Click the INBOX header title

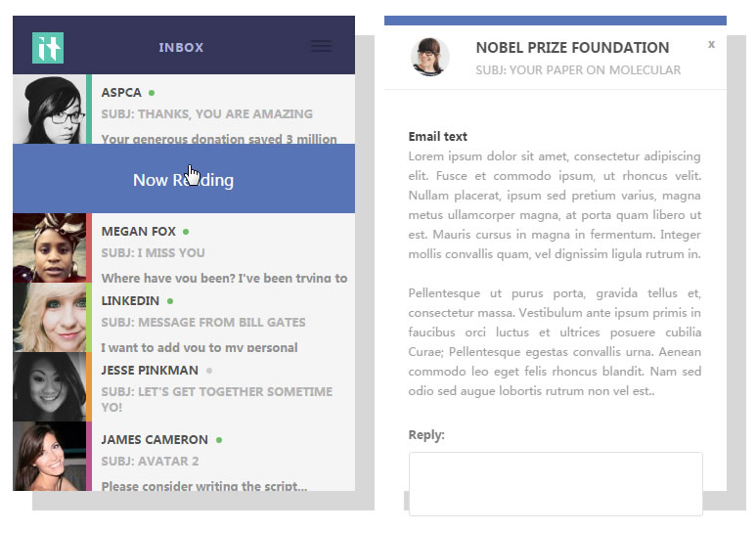click(x=181, y=47)
